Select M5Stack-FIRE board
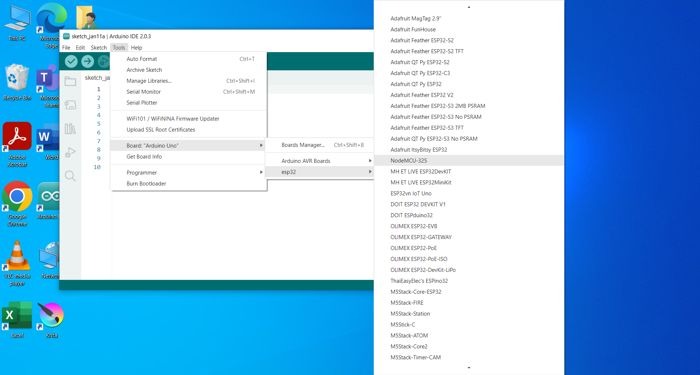This screenshot has width=700, height=375. point(469,303)
